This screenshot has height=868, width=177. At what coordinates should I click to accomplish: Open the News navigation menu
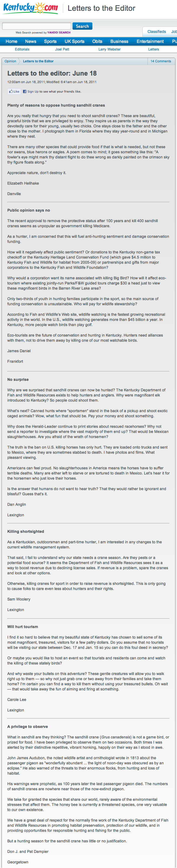[30, 42]
